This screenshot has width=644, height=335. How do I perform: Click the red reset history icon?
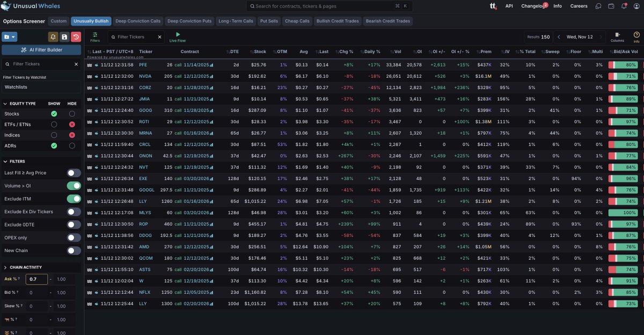point(76,37)
